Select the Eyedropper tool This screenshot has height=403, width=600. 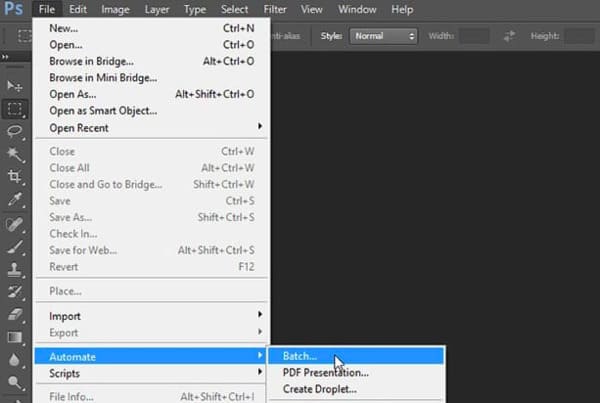15,200
